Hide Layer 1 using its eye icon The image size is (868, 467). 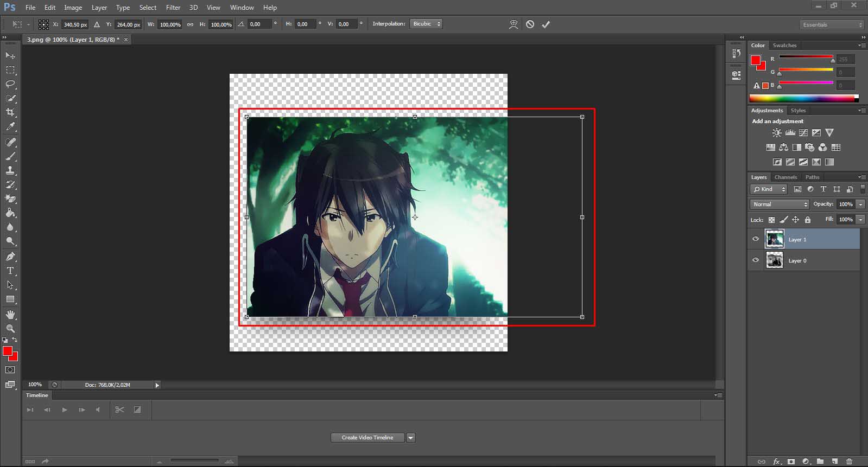coord(756,239)
